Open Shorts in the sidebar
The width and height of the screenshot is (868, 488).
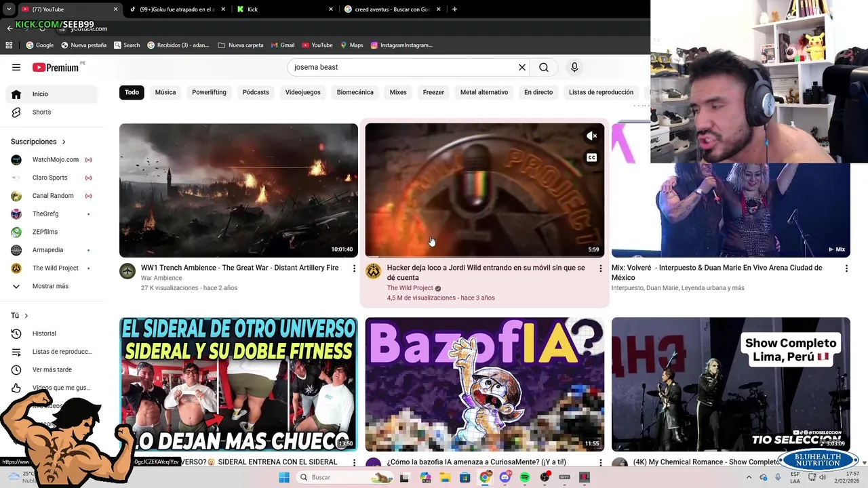[x=52, y=112]
